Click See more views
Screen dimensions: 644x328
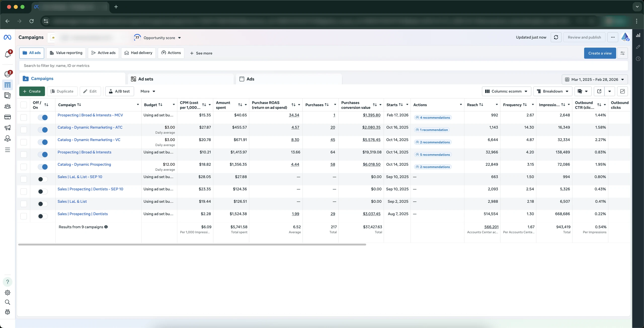click(201, 53)
